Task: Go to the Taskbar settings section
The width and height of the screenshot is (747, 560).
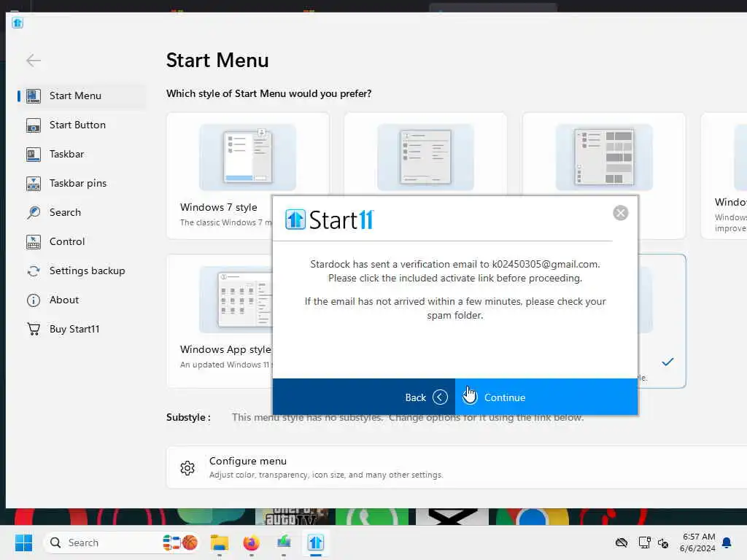Action: pyautogui.click(x=81, y=154)
